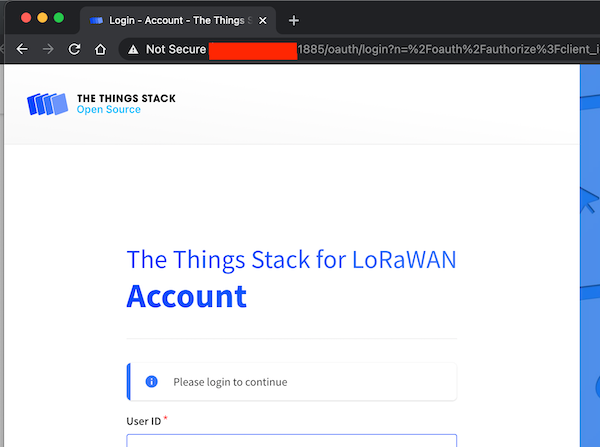Image resolution: width=600 pixels, height=447 pixels.
Task: Click the Account heading
Action: point(187,296)
